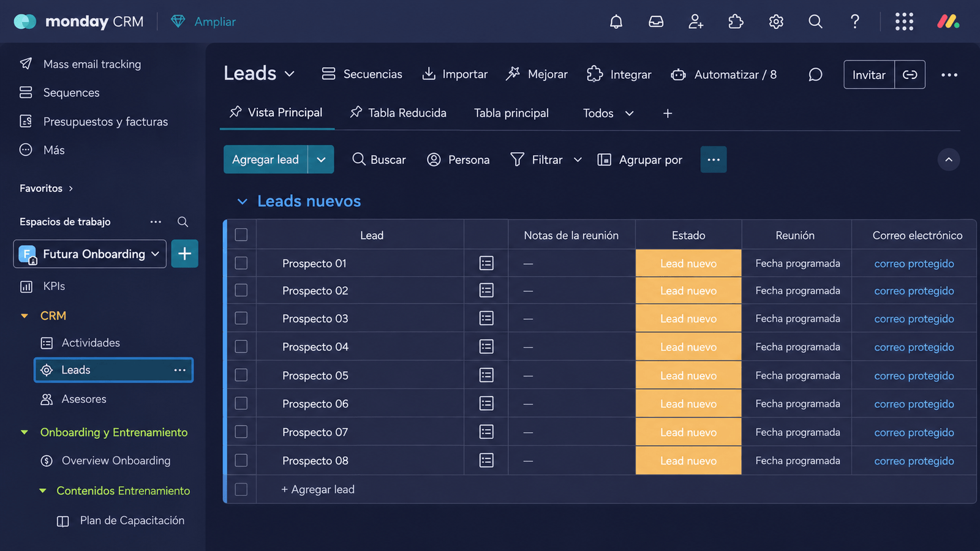Click the Importar button
Screen dimensions: 980x551
(455, 74)
